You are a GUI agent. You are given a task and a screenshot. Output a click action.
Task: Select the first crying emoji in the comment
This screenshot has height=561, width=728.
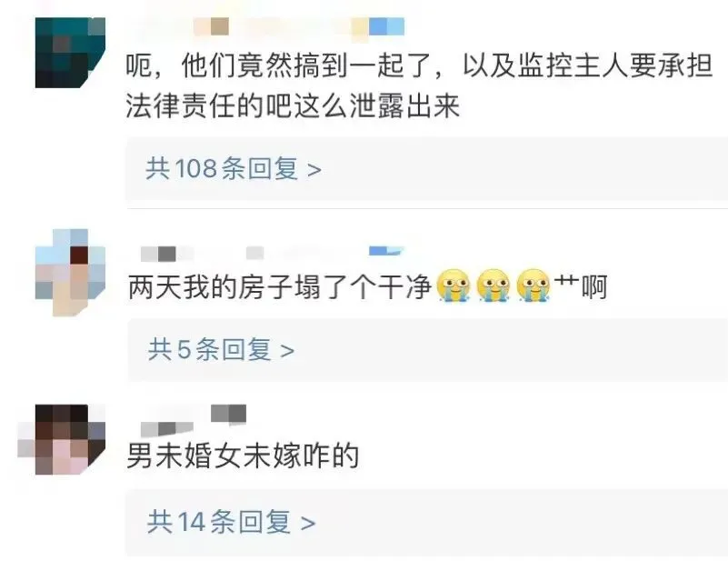[454, 286]
